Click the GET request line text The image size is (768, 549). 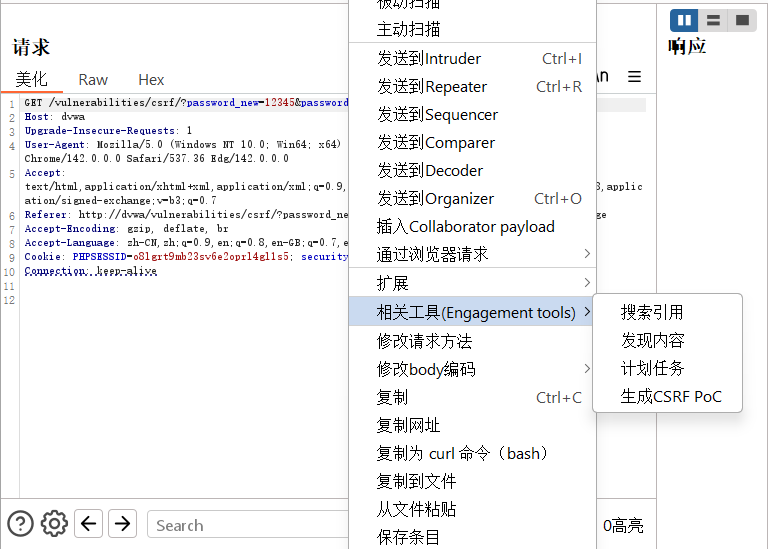pos(186,102)
